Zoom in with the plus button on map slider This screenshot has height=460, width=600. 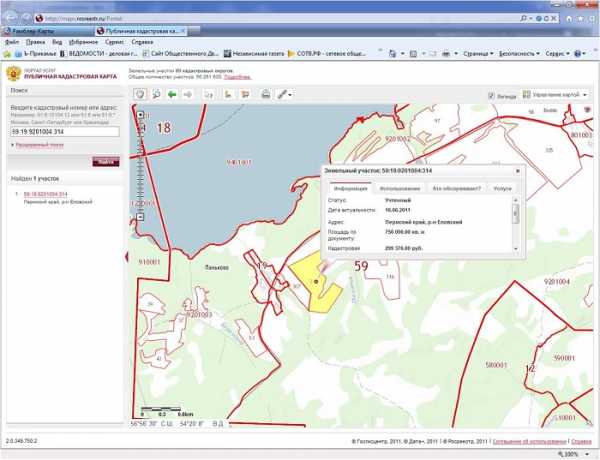pyautogui.click(x=140, y=114)
